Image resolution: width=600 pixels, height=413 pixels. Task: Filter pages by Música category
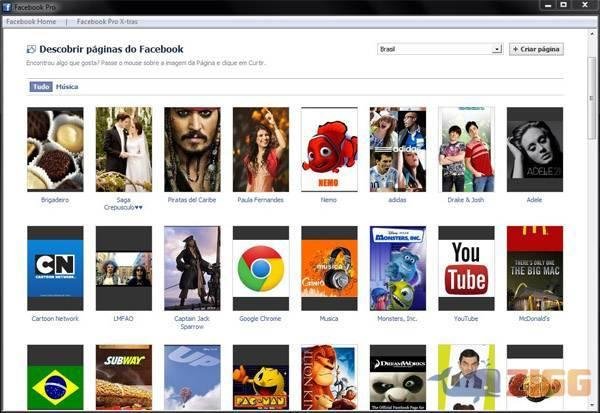tap(67, 87)
